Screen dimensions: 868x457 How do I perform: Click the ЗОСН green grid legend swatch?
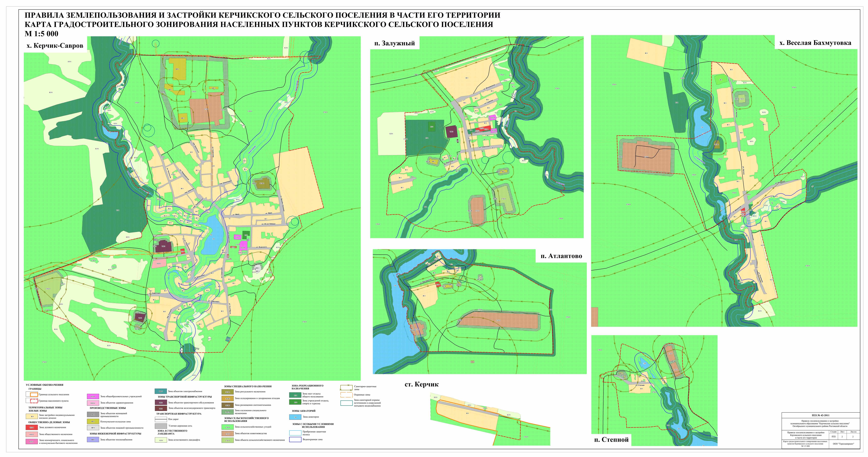(x=227, y=412)
